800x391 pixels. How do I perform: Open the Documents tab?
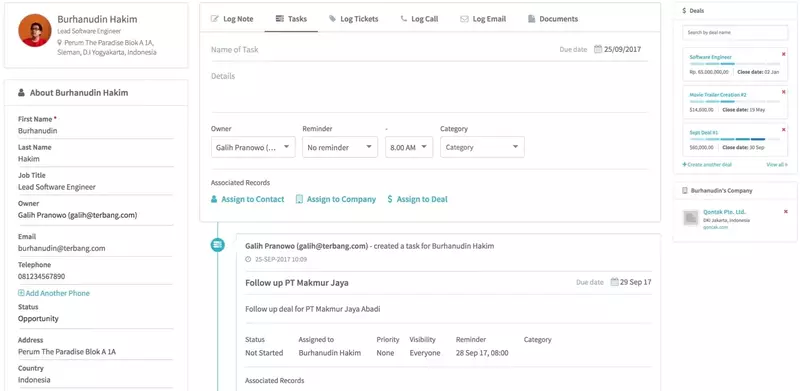tap(553, 19)
